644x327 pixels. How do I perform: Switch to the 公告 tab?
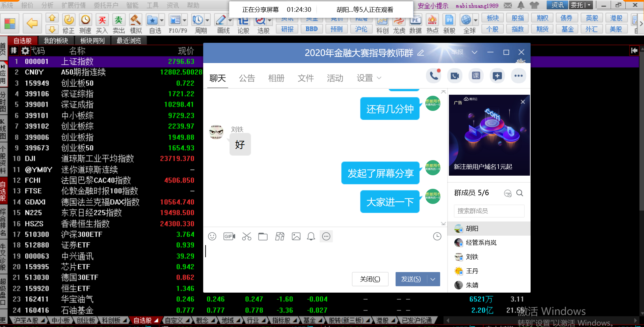click(x=247, y=78)
